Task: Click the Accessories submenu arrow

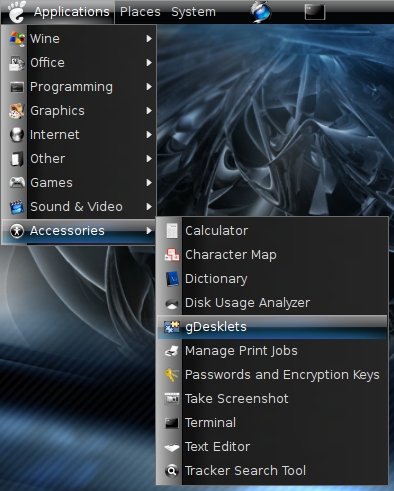Action: [x=149, y=231]
